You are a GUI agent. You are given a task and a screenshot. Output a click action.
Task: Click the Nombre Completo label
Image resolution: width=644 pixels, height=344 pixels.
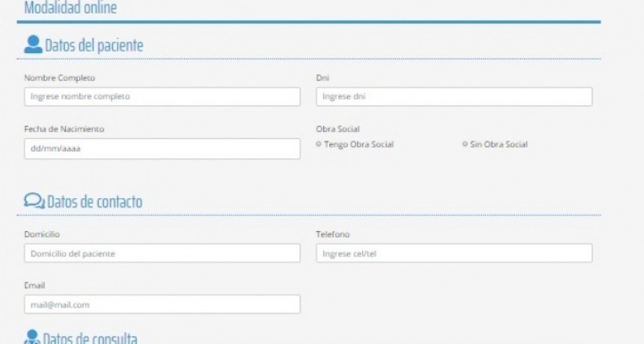[60, 78]
